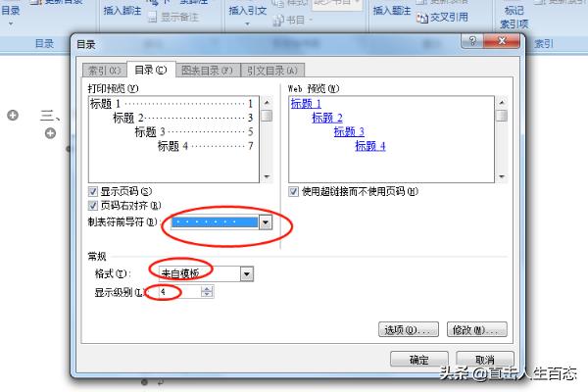The width and height of the screenshot is (588, 392).
Task: Toggle the 显示页码 checkbox
Action: [x=93, y=192]
